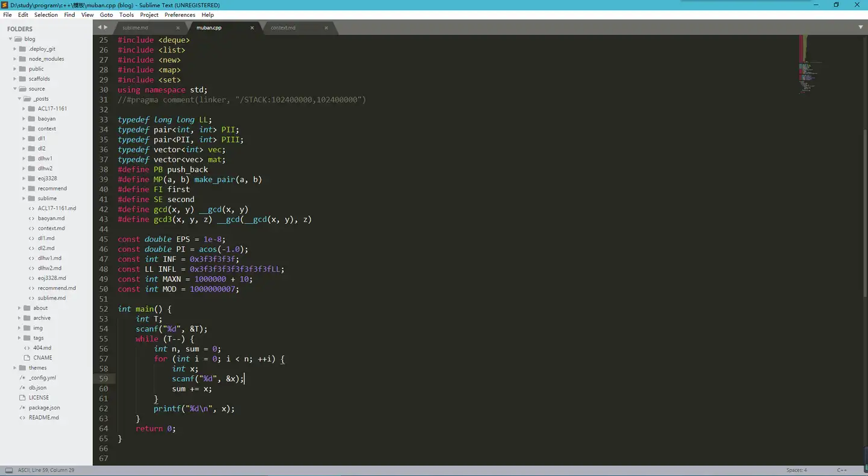Open the File menu
Screen dimensions: 868x476
[x=7, y=14]
